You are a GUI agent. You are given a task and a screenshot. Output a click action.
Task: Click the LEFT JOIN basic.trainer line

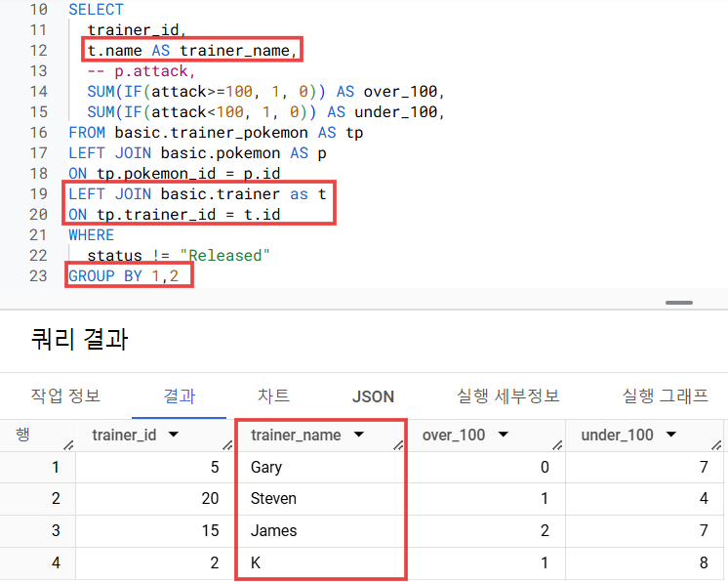197,194
